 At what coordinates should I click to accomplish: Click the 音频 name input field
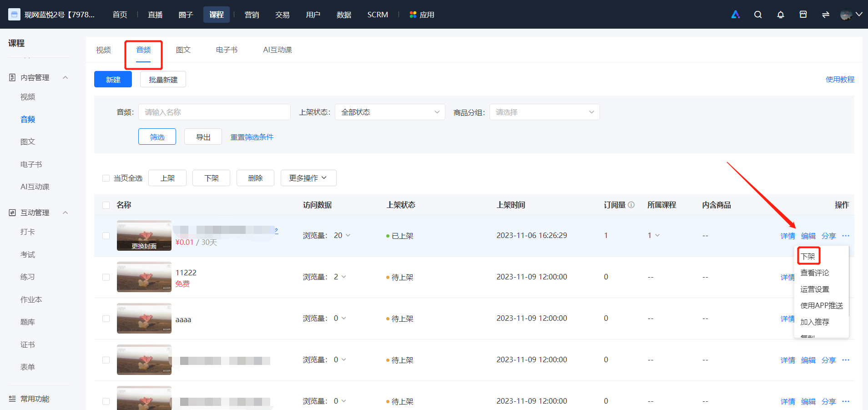[214, 112]
